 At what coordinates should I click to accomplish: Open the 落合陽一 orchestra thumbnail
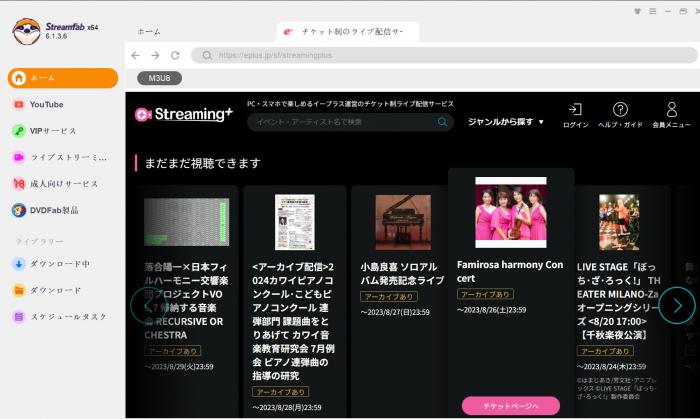tap(187, 222)
